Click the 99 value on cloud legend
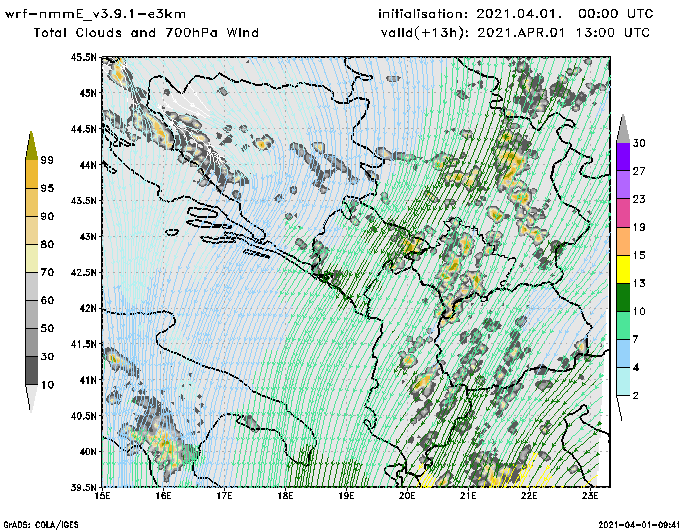The height and width of the screenshot is (530, 700). tap(47, 160)
